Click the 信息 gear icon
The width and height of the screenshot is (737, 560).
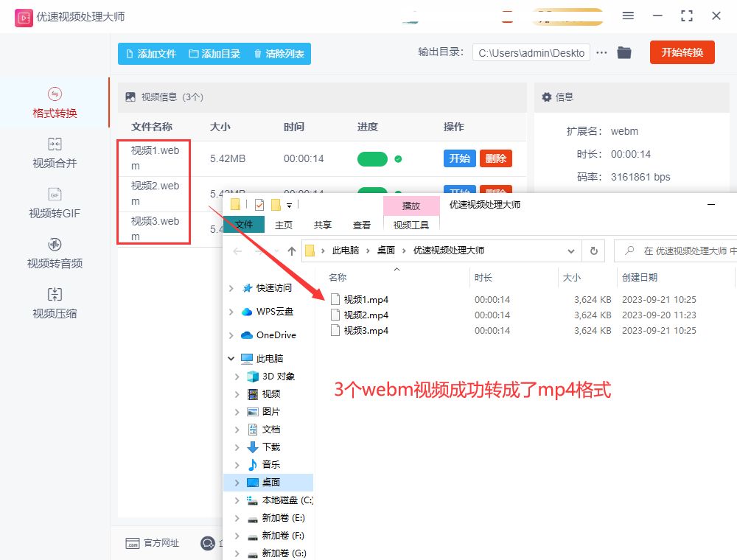click(x=547, y=97)
